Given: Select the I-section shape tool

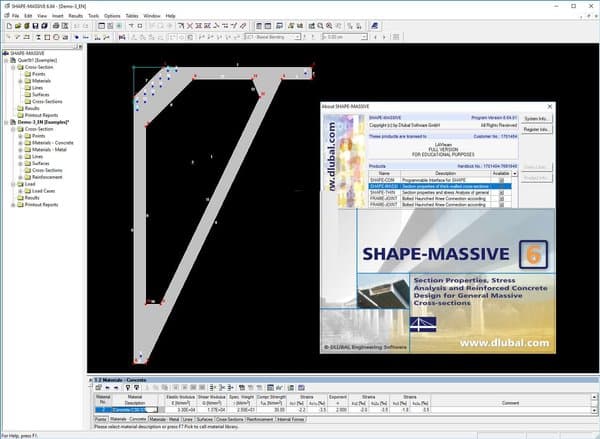Looking at the screenshot, I should coord(38,37).
